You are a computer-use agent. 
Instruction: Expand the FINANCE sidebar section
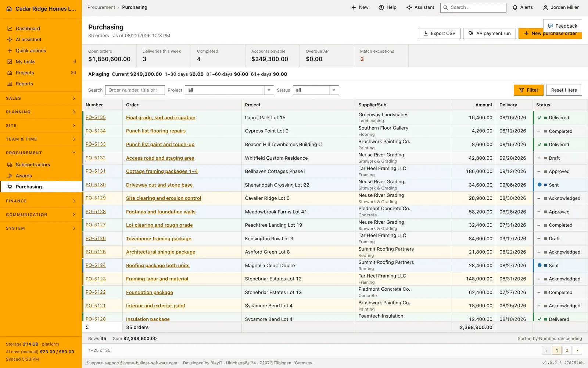[x=41, y=201]
